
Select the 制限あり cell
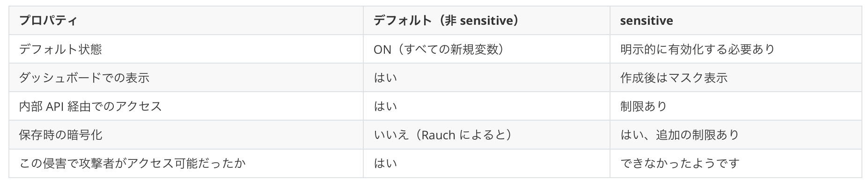(644, 106)
